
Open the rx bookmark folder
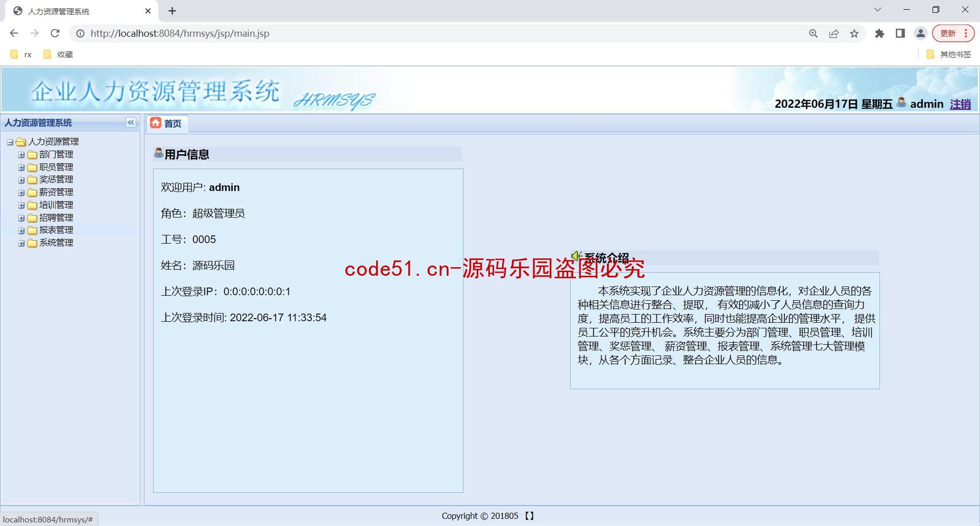pos(21,54)
